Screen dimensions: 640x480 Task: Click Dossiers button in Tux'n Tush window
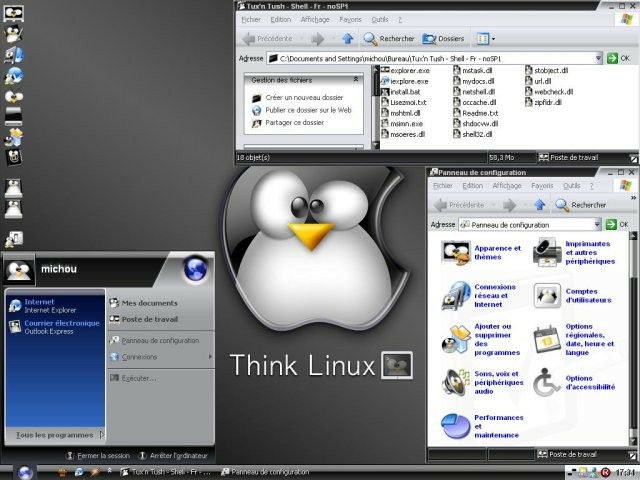pyautogui.click(x=443, y=39)
